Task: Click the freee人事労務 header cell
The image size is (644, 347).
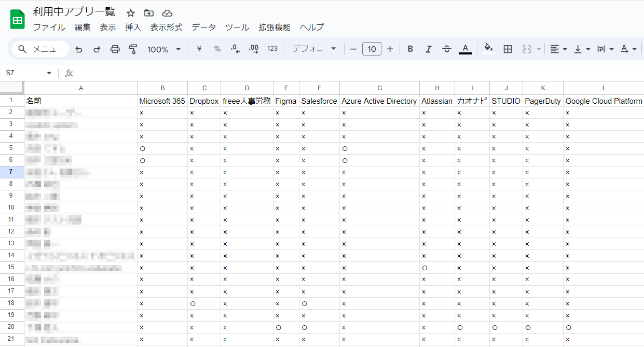Action: click(x=247, y=101)
